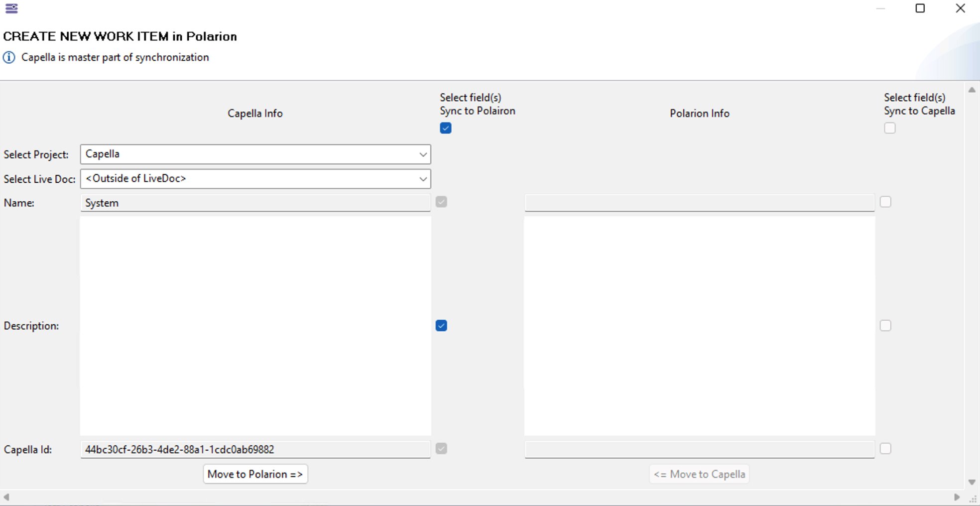Click the horizontal scrollbar left arrow
This screenshot has width=980, height=506.
coord(6,497)
